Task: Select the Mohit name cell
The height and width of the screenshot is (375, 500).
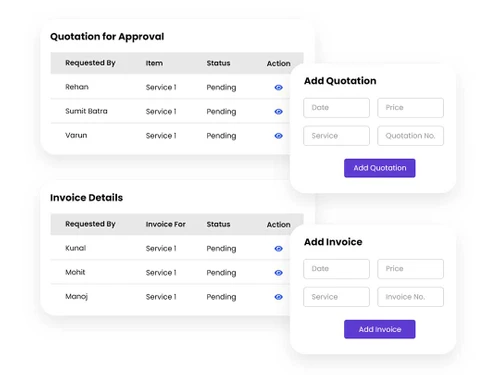Action: click(75, 272)
